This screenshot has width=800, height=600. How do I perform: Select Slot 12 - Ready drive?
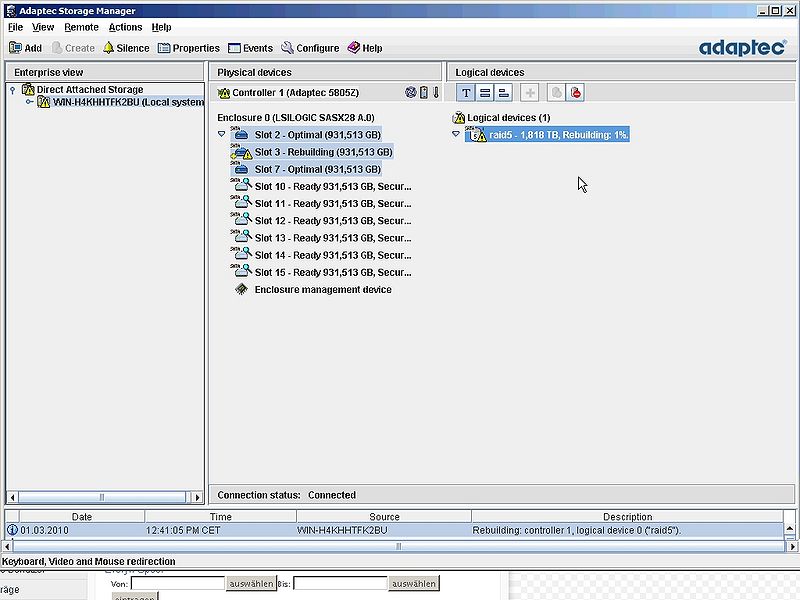(x=333, y=221)
